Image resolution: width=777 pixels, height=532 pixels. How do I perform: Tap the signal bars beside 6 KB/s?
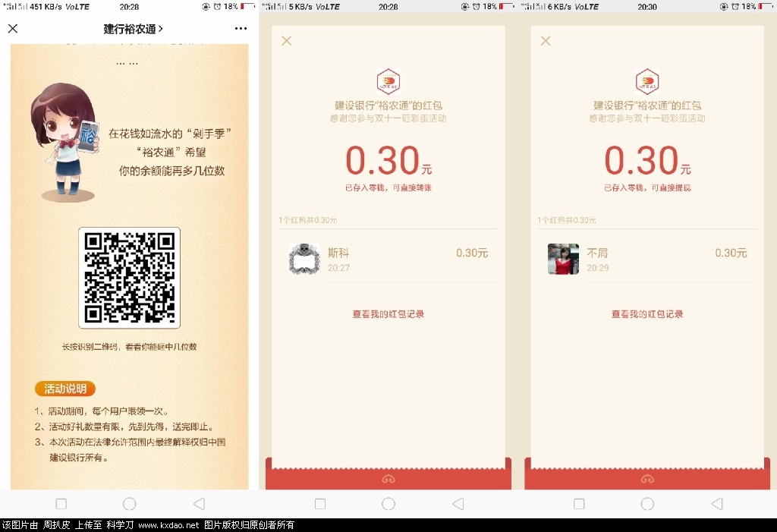(x=533, y=6)
